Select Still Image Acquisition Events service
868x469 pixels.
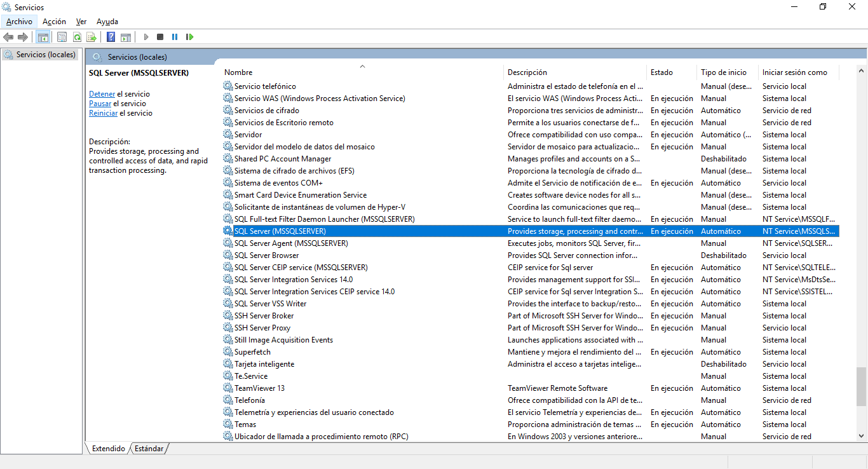tap(530, 340)
